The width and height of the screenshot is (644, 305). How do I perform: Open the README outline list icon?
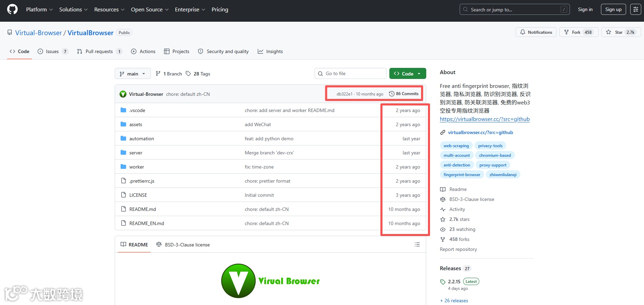click(x=417, y=244)
